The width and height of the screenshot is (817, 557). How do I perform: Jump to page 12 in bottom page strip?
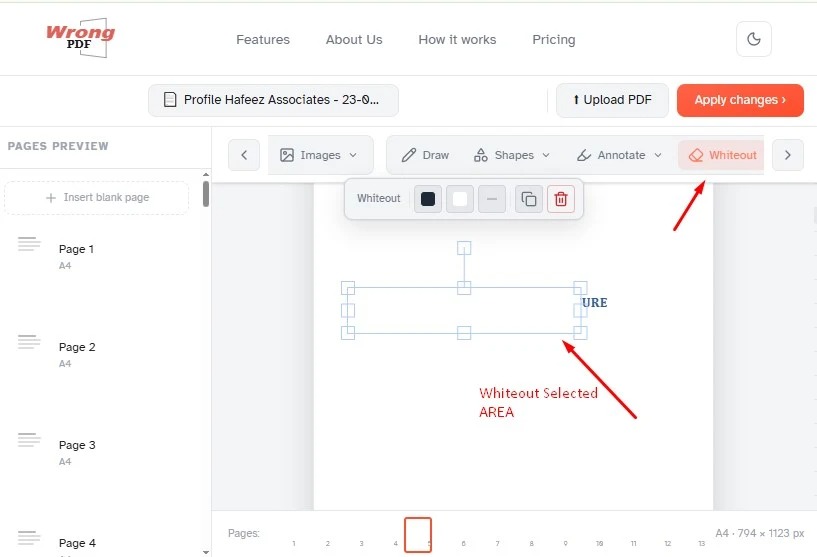point(667,543)
